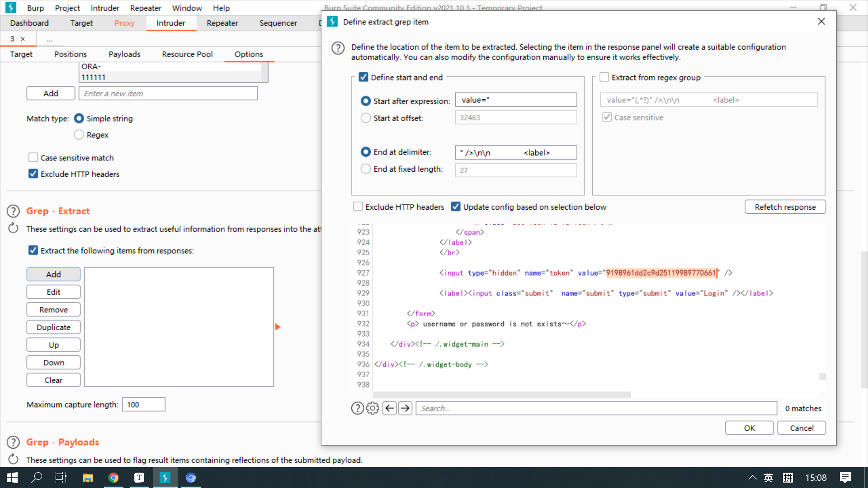
Task: Click the Intruder tab icon
Action: (170, 23)
